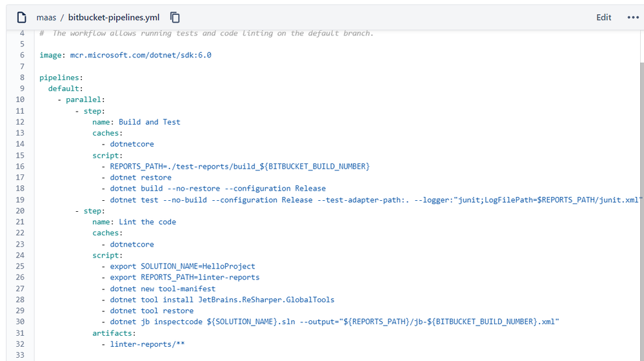Viewport: 644px width, 361px height.
Task: Click the 'dotnet restore' script line
Action: (x=141, y=177)
